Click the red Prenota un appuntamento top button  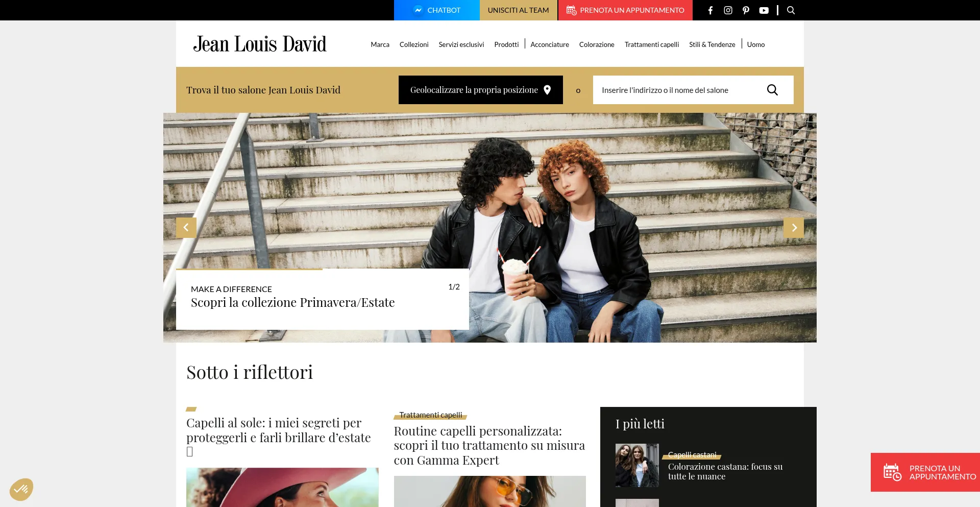click(625, 10)
